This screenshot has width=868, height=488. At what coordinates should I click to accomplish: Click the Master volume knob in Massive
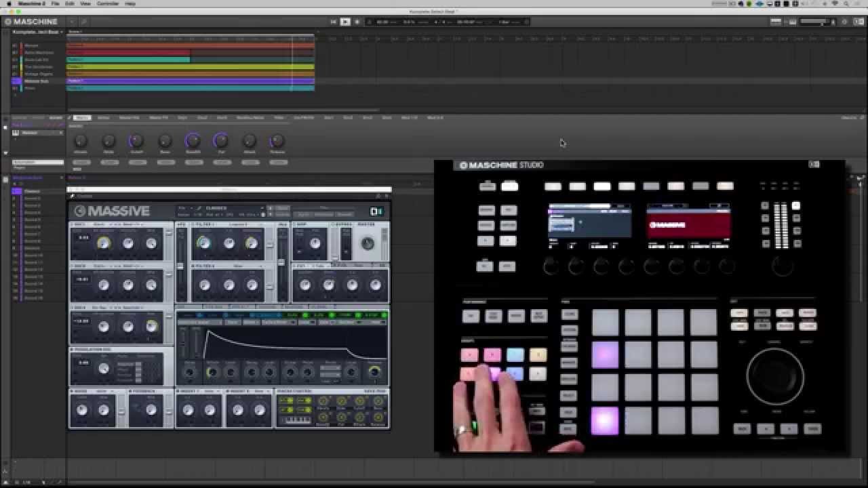[x=367, y=243]
